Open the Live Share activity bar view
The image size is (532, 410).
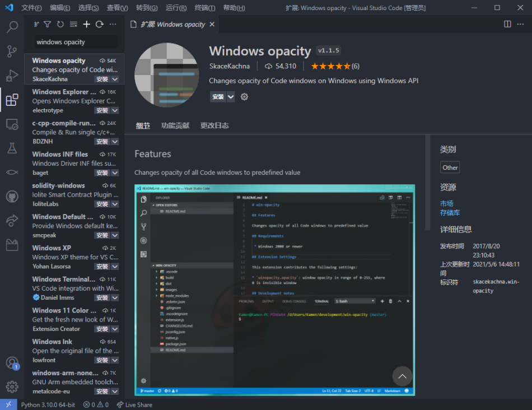[12, 221]
